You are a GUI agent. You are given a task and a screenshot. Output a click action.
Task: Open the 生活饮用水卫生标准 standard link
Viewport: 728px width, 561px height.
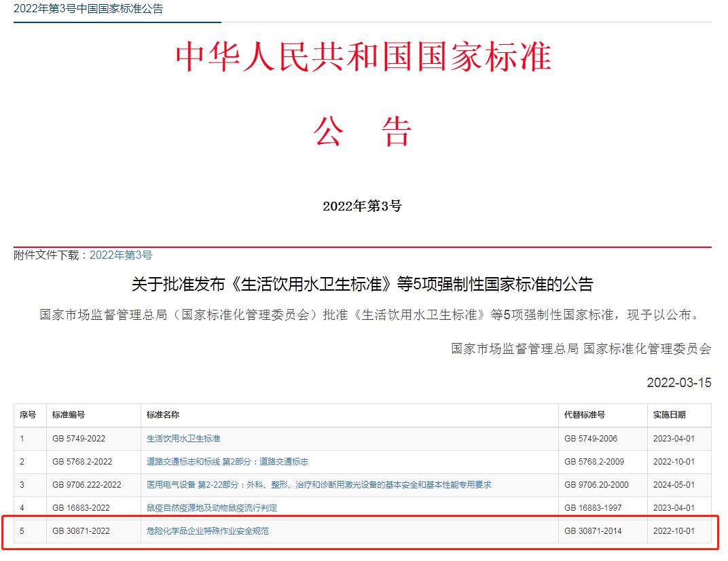tap(183, 439)
